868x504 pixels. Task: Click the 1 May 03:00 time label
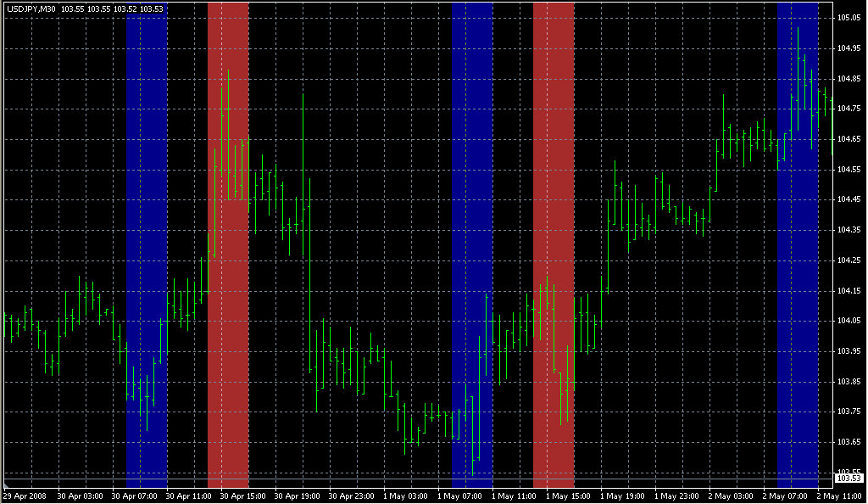[405, 496]
